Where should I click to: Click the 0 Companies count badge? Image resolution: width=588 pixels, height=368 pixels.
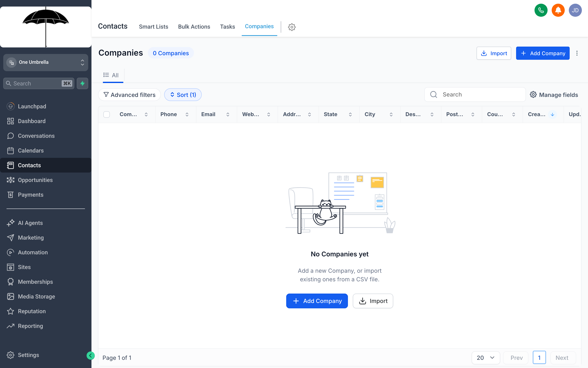(x=170, y=53)
